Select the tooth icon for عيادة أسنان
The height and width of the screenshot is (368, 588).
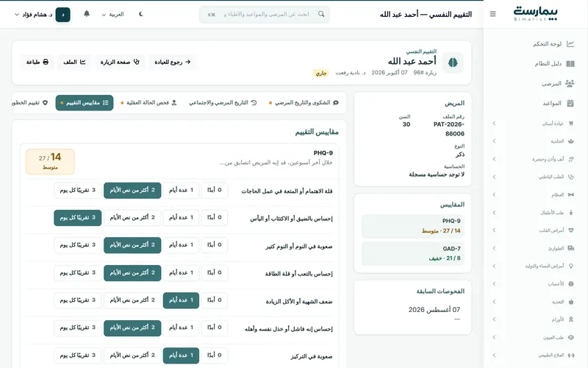(x=571, y=123)
